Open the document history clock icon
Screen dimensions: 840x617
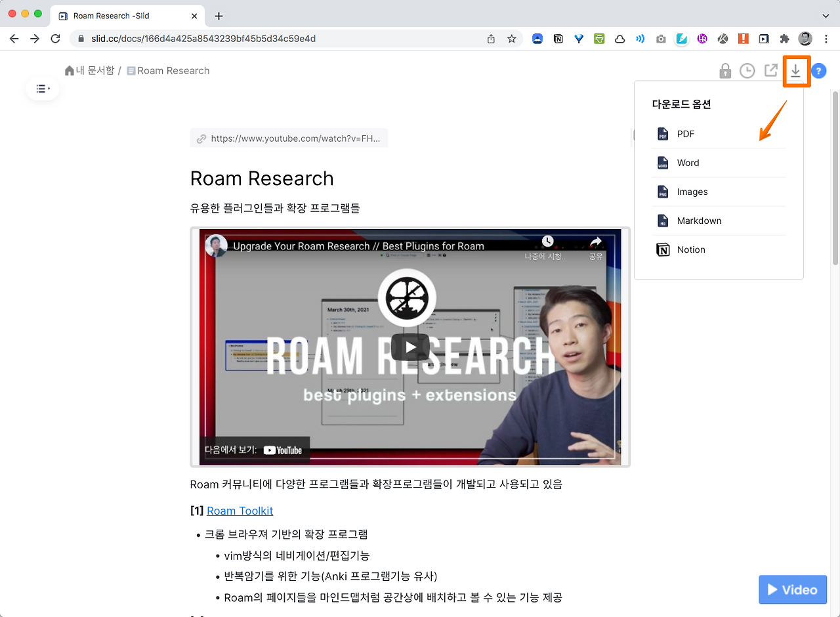747,71
